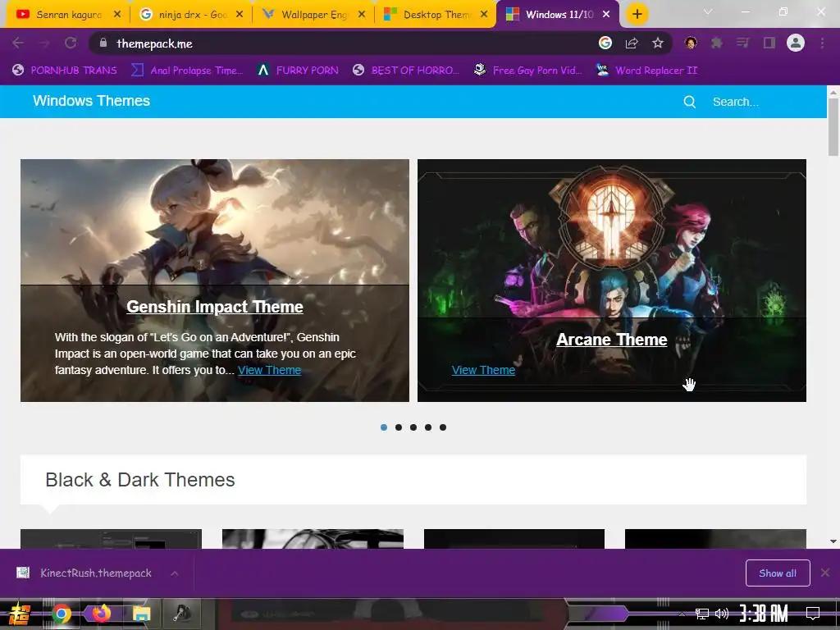
Task: Click Chrome icon in taskbar
Action: [61, 614]
